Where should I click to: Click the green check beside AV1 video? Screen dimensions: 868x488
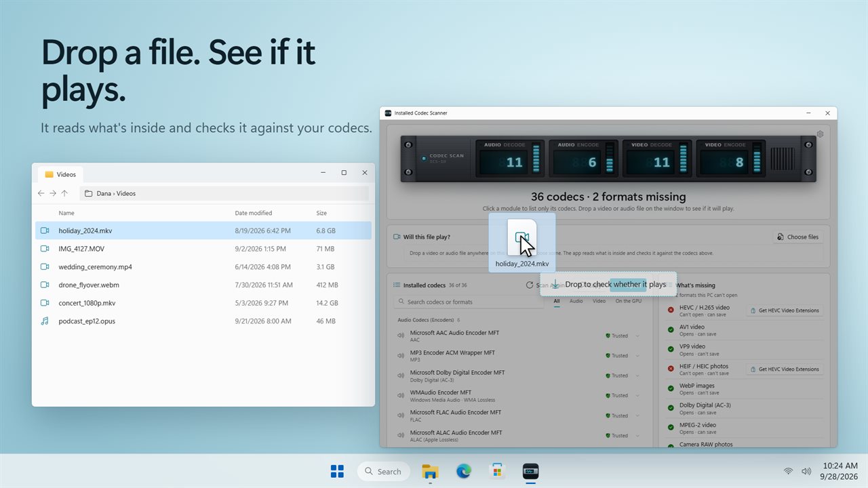[x=671, y=330]
